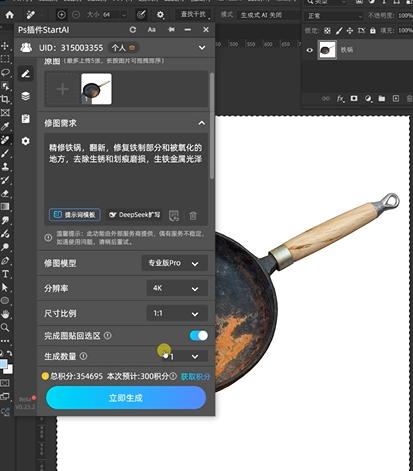
Task: Click 立即生成 button
Action: [x=126, y=398]
